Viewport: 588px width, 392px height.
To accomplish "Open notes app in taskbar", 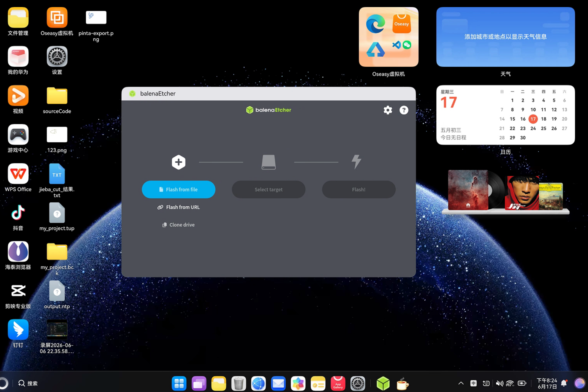I will pyautogui.click(x=318, y=383).
